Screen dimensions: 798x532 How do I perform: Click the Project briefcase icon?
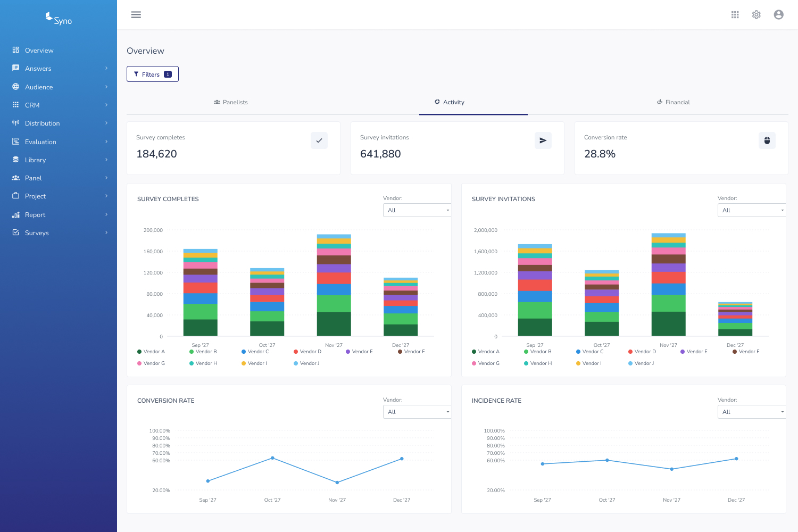pyautogui.click(x=16, y=196)
